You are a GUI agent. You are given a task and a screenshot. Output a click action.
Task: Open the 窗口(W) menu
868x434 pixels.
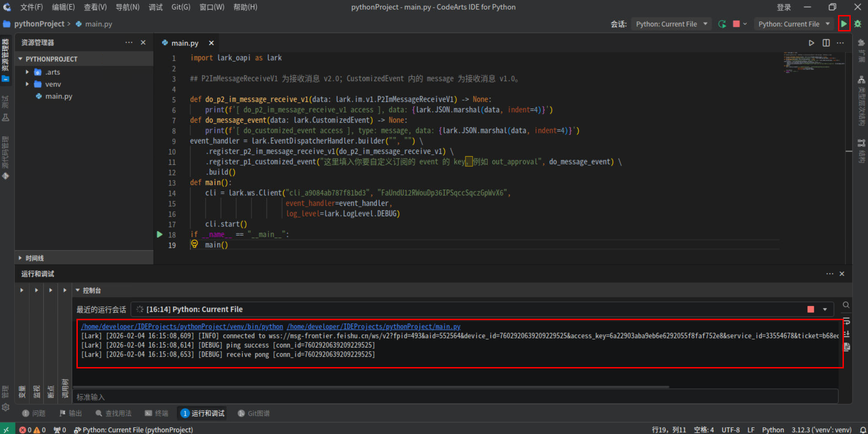click(x=212, y=7)
